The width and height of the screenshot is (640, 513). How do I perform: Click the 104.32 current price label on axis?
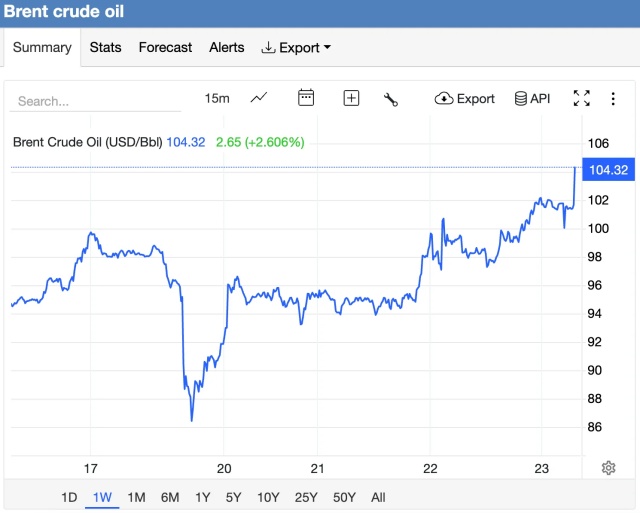pyautogui.click(x=608, y=170)
